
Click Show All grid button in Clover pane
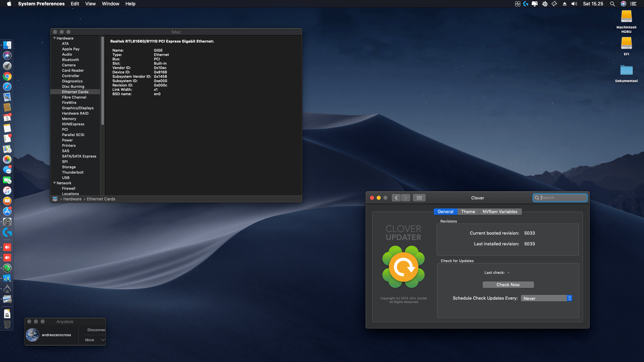click(x=419, y=198)
